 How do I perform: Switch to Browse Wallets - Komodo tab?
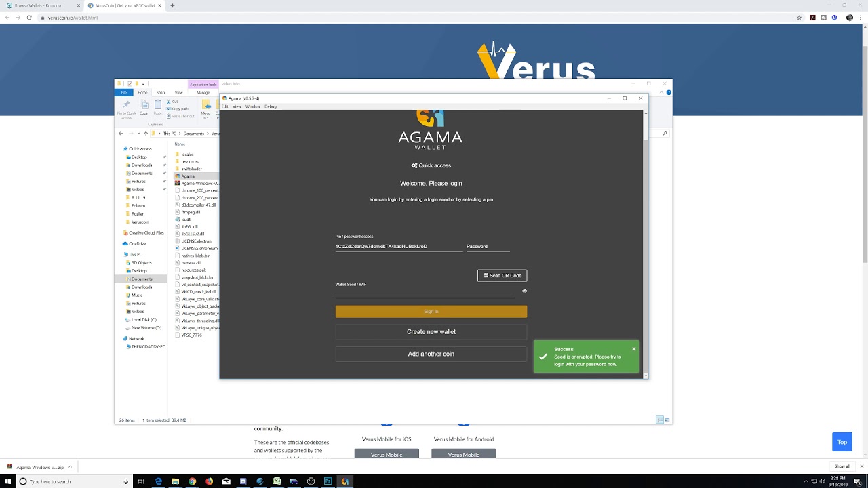tap(43, 5)
